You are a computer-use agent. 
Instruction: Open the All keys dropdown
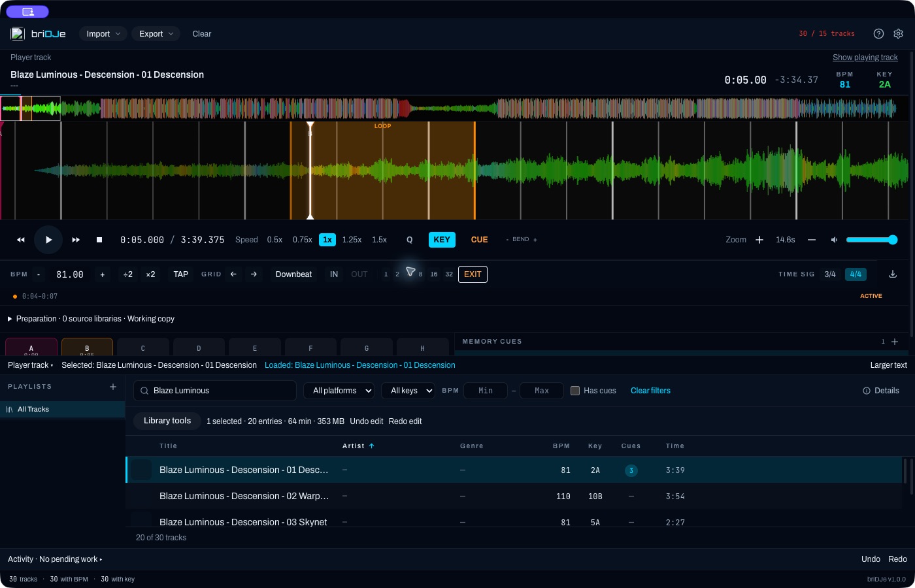pyautogui.click(x=408, y=391)
